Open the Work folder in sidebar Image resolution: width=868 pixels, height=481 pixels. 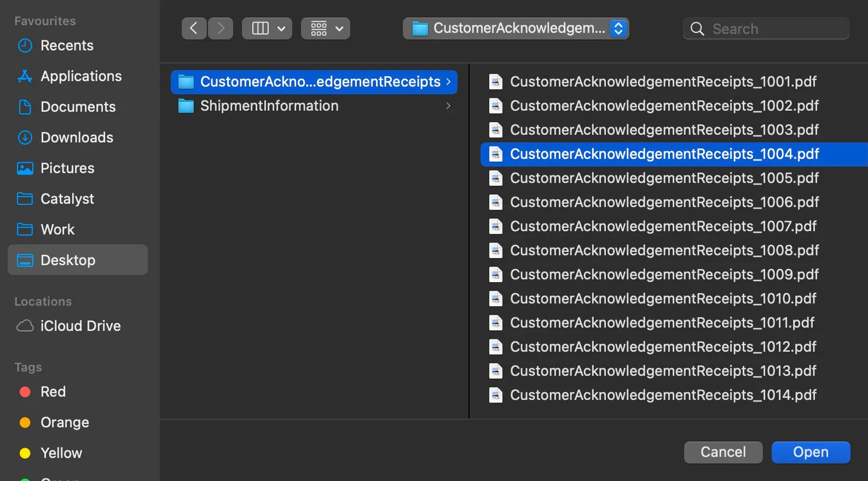[78, 230]
